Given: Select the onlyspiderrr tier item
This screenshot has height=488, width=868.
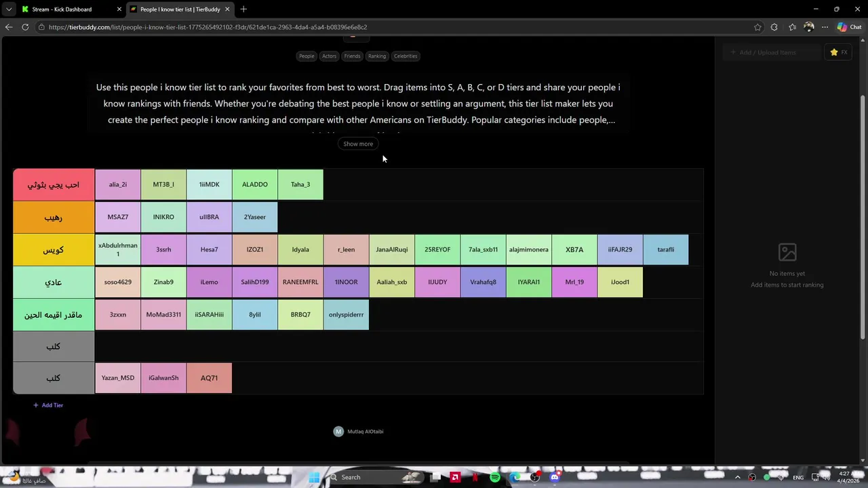Looking at the screenshot, I should coord(346,314).
